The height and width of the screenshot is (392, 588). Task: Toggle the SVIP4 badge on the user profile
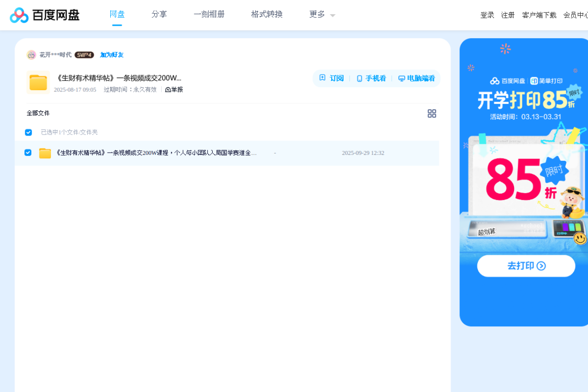tap(85, 54)
